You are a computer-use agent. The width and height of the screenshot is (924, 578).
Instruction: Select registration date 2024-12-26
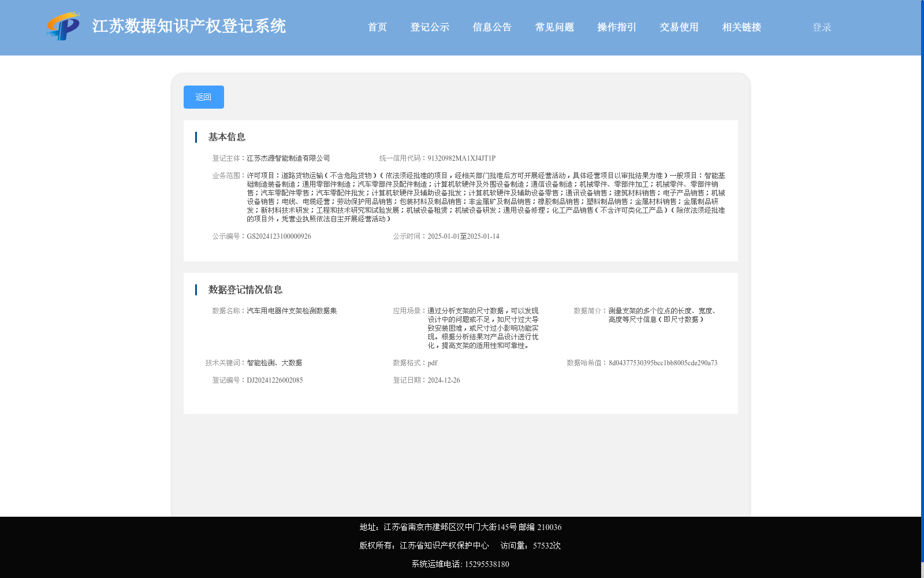(444, 380)
